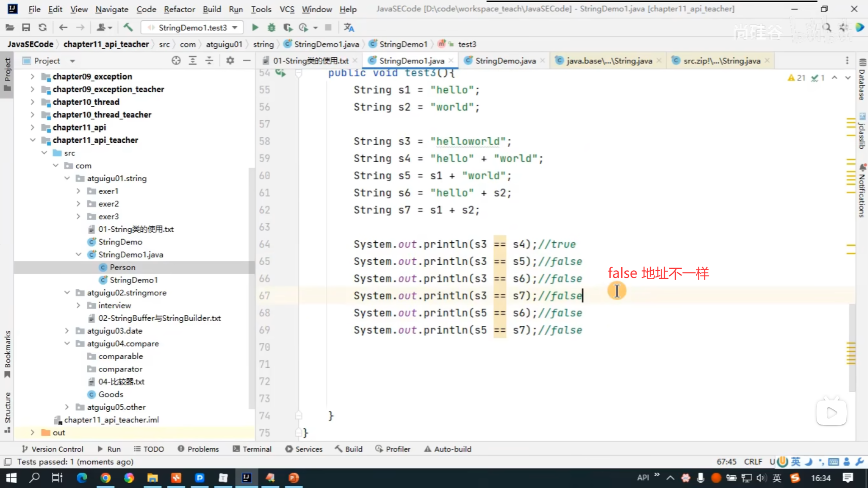Click Collapse All icon in Project panel
Image resolution: width=868 pixels, height=488 pixels.
[209, 61]
